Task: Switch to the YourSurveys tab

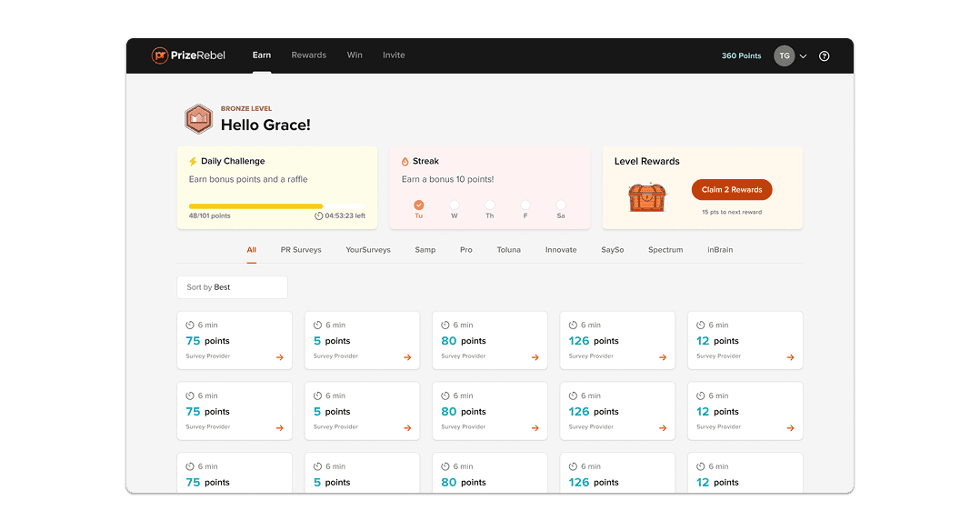Action: 368,249
